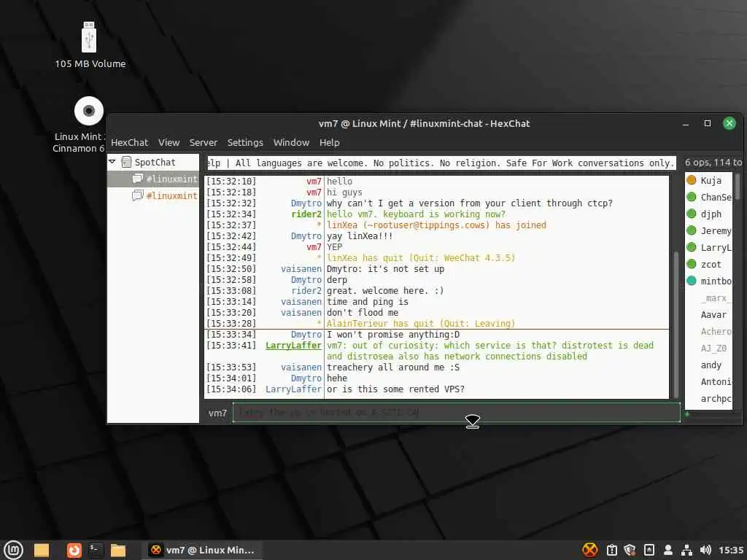Screen dimensions: 747x560
Task: Select user djph in the user list
Action: click(x=709, y=214)
